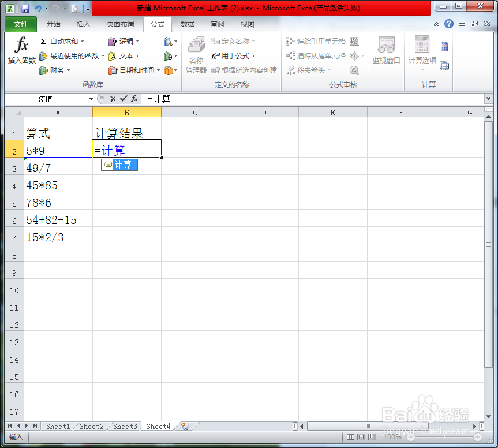The image size is (498, 448).
Task: Switch to the Sheet3 worksheet tab
Action: click(x=125, y=427)
